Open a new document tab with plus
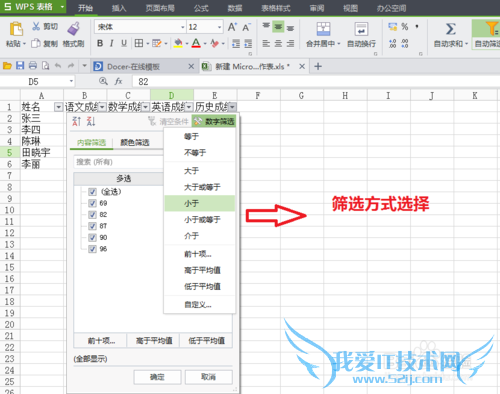The width and height of the screenshot is (500, 394). pyautogui.click(x=318, y=66)
